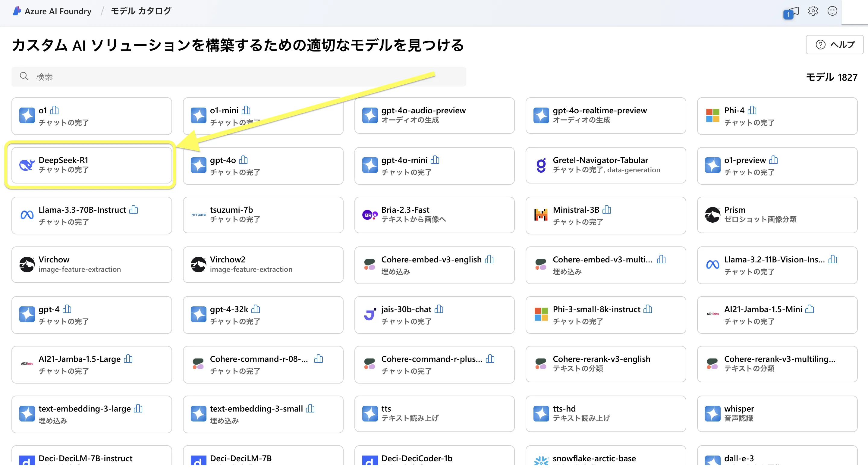Select the Prism model card
This screenshot has height=470, width=868.
click(x=777, y=215)
